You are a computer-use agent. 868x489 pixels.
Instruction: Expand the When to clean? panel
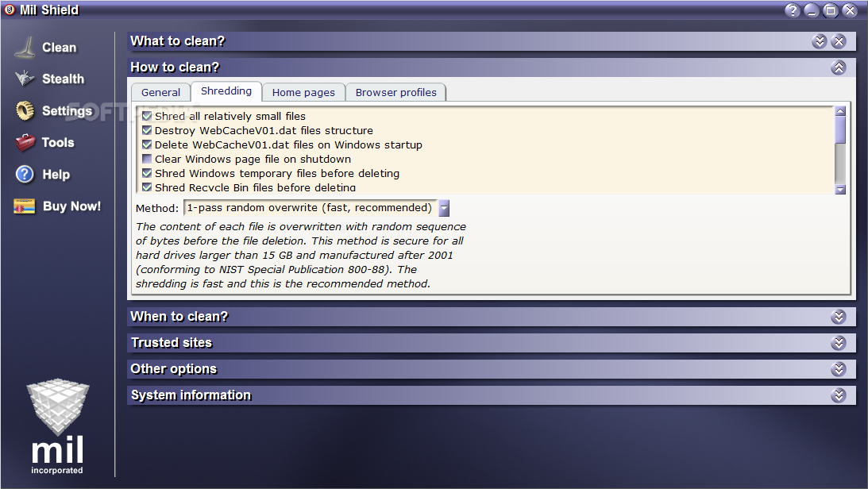click(x=839, y=317)
